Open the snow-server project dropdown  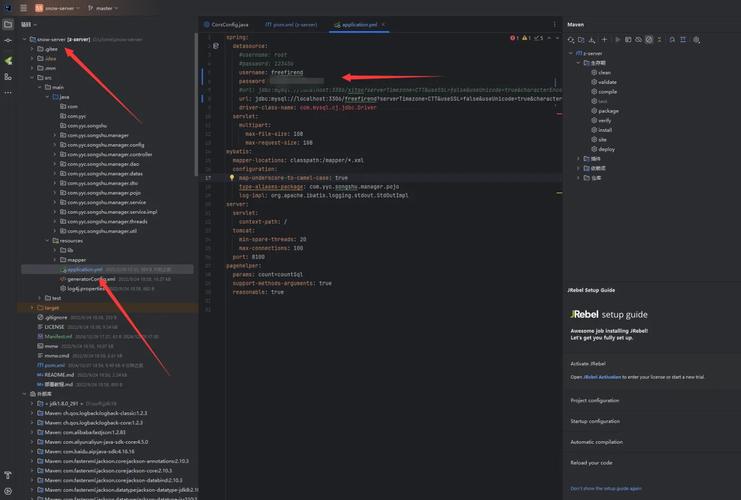coord(57,7)
